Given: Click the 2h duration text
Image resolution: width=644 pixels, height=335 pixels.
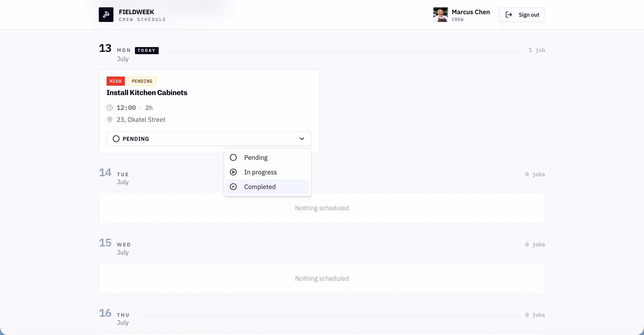Looking at the screenshot, I should (x=149, y=108).
